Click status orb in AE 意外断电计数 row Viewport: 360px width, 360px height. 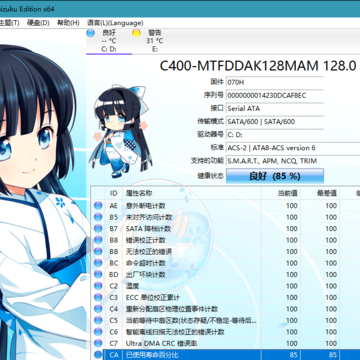coord(98,206)
